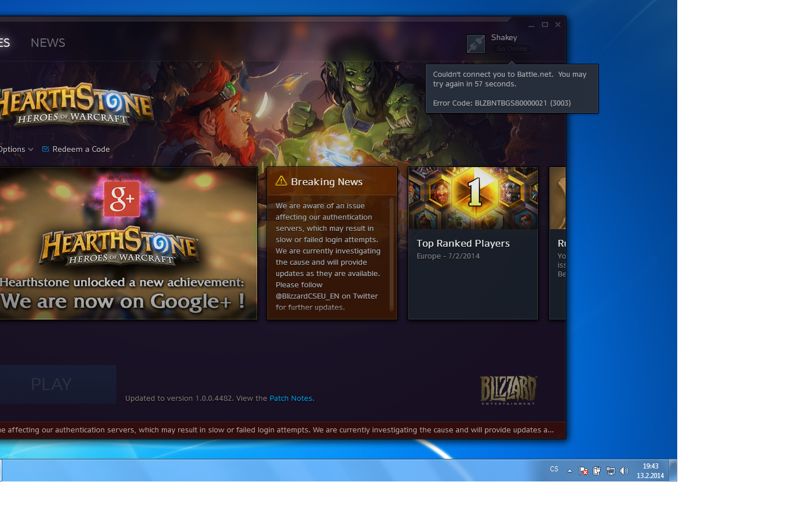Click the CS language indicator

(554, 469)
